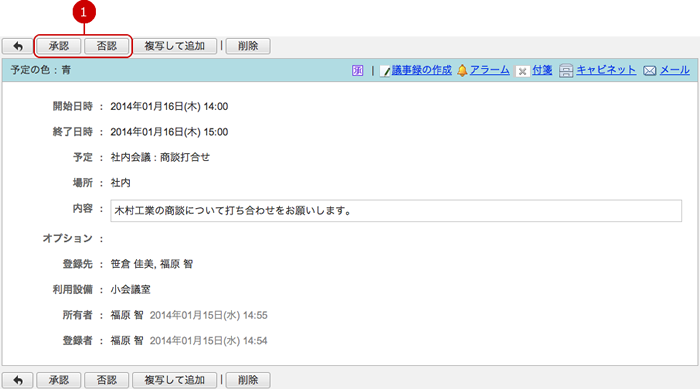Click the facility text 小会議室
The height and width of the screenshot is (389, 700).
tap(130, 289)
